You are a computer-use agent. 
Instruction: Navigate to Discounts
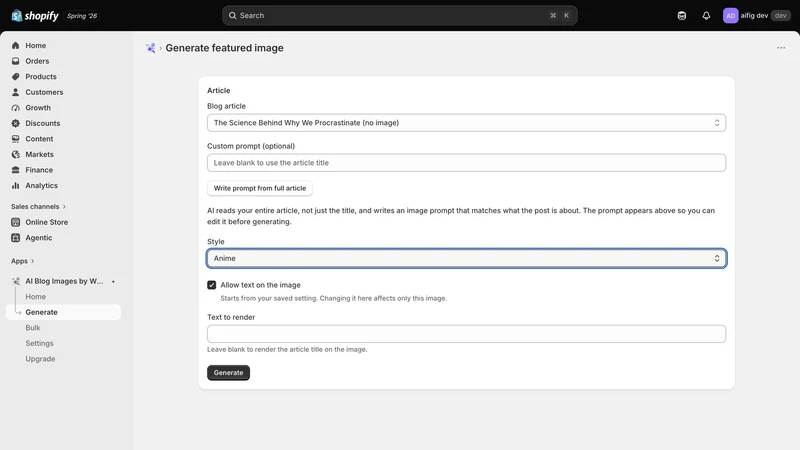tap(43, 123)
